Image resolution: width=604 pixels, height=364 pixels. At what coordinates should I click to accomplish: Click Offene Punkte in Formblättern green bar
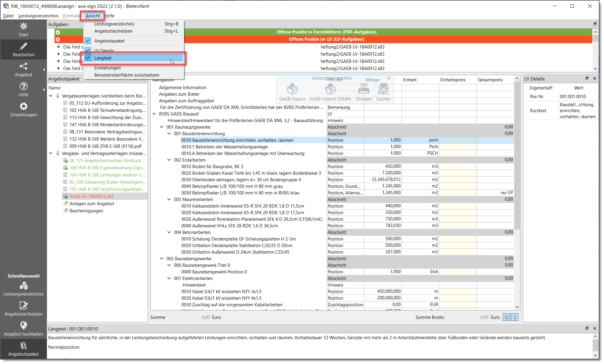[326, 32]
